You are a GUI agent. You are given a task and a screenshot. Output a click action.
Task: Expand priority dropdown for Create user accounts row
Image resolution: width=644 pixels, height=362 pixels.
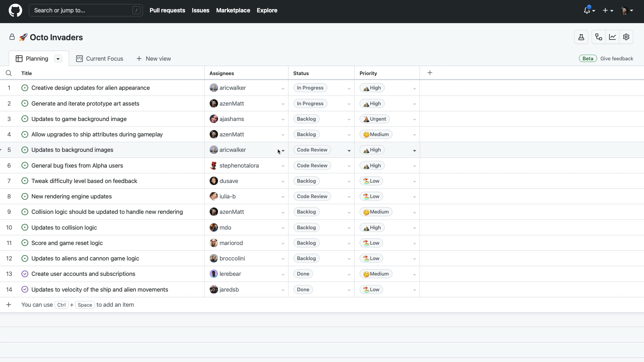(x=415, y=275)
